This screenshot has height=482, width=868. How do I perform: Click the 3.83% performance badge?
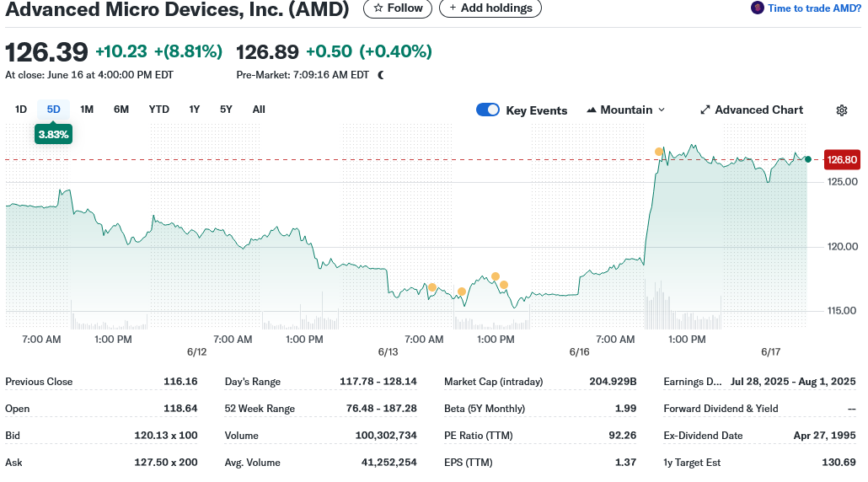click(x=53, y=135)
